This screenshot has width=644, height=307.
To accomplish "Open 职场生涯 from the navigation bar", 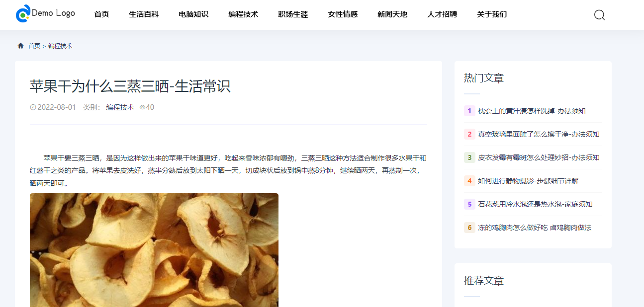I will 293,14.
